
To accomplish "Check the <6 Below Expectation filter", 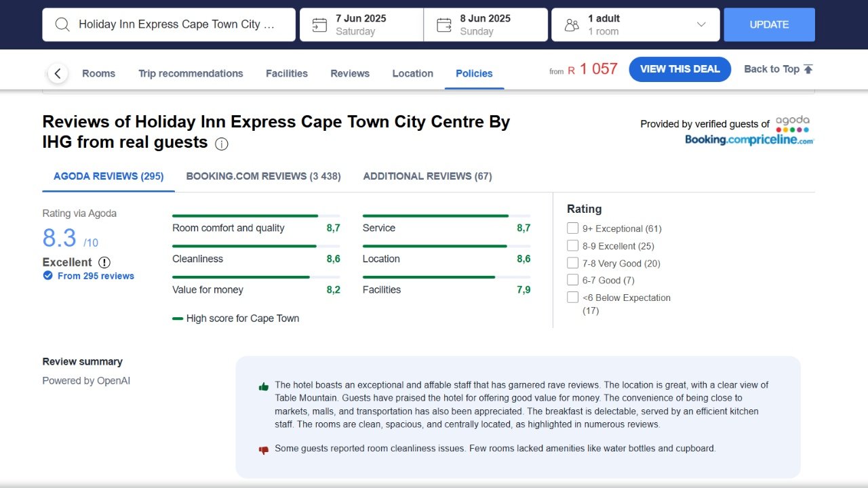I will tap(573, 298).
